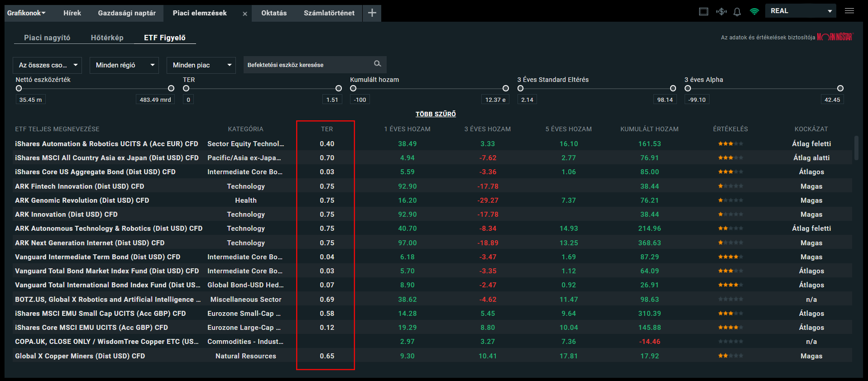
Task: Switch to the Hőtérkép tab
Action: click(x=107, y=38)
